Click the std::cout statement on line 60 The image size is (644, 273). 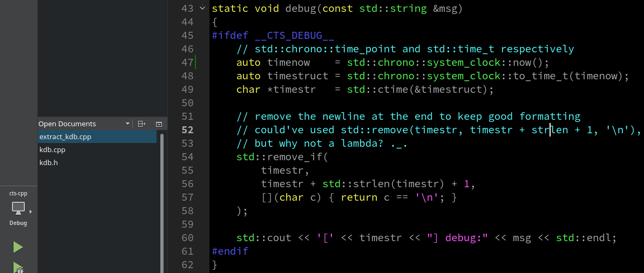[x=263, y=238]
